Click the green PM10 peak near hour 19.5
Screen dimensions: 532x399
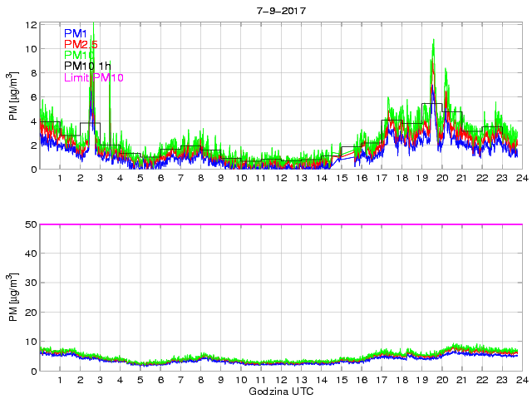433,42
